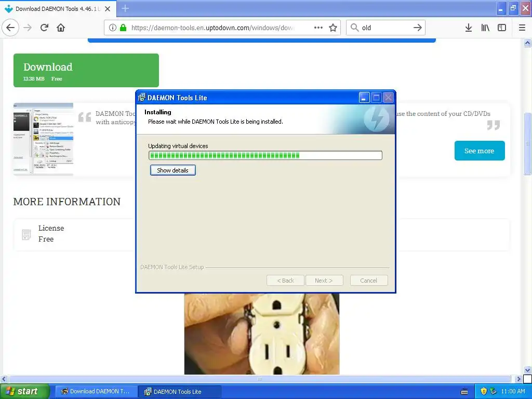Click Cancel in DAEMON Tools Lite setup

pyautogui.click(x=368, y=281)
